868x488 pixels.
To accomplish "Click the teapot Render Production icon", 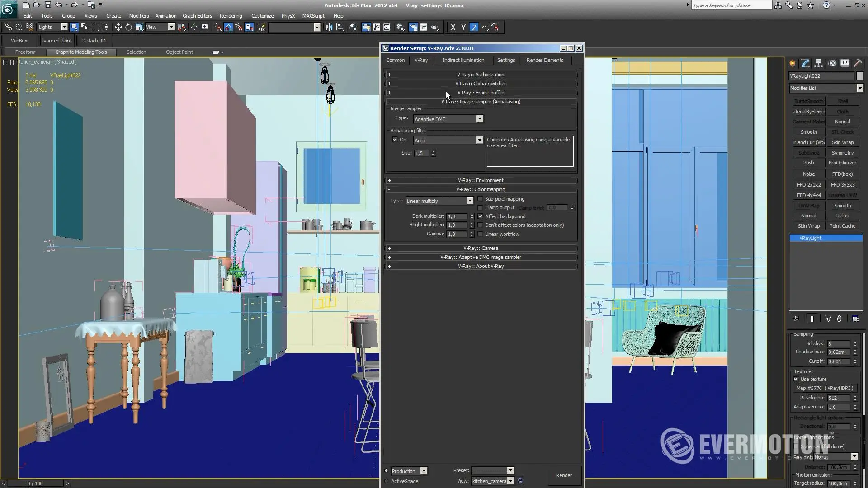I will (434, 27).
